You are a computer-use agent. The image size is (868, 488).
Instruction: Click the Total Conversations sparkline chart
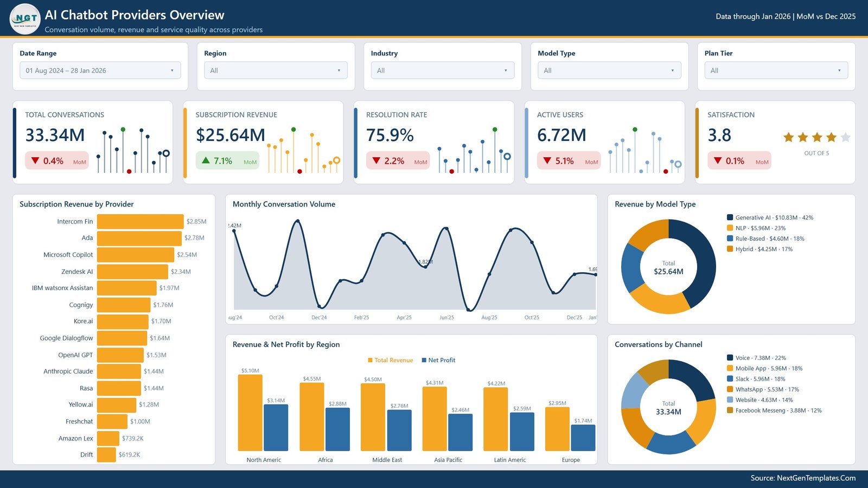(133, 151)
